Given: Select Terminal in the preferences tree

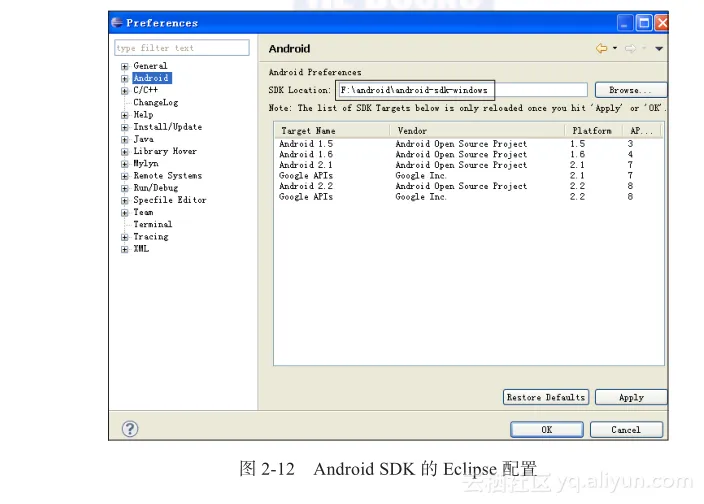Looking at the screenshot, I should click(x=153, y=224).
